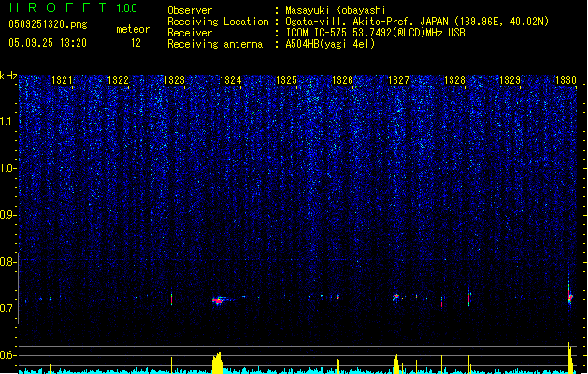Click the 1329 time marker
Viewport: 588px width, 374px height.
pyautogui.click(x=510, y=80)
